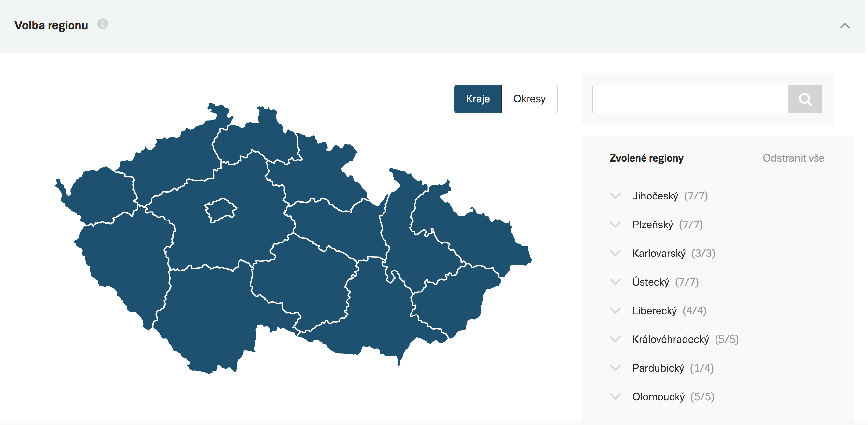Collapse the Volba regionu panel
The image size is (868, 425).
pos(845,26)
